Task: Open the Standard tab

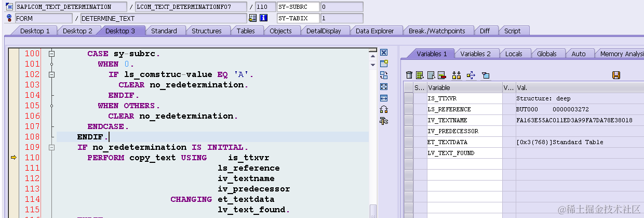Action: [164, 31]
